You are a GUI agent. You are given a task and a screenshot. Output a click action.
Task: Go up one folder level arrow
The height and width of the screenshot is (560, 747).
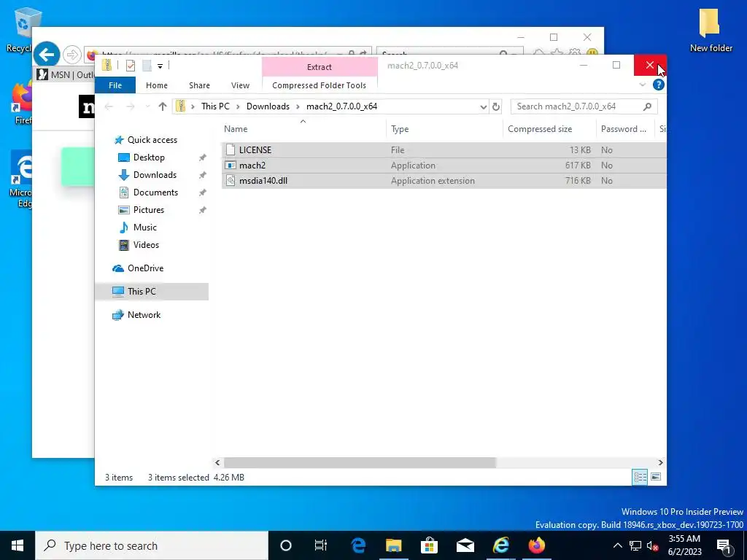[x=163, y=106]
